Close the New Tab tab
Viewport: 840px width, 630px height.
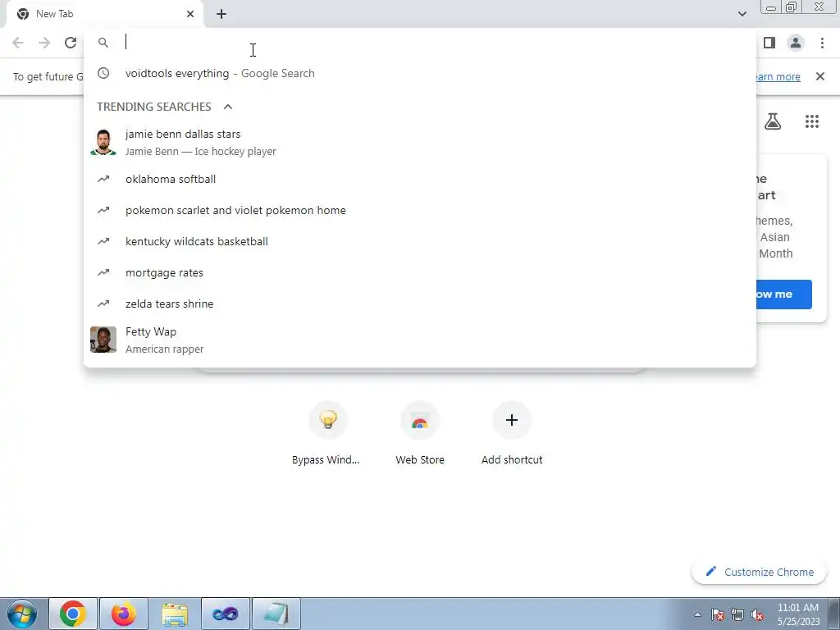pyautogui.click(x=190, y=14)
